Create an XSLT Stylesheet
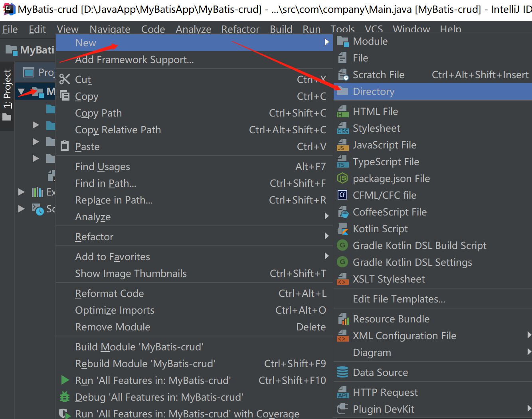The width and height of the screenshot is (532, 419). (x=389, y=279)
